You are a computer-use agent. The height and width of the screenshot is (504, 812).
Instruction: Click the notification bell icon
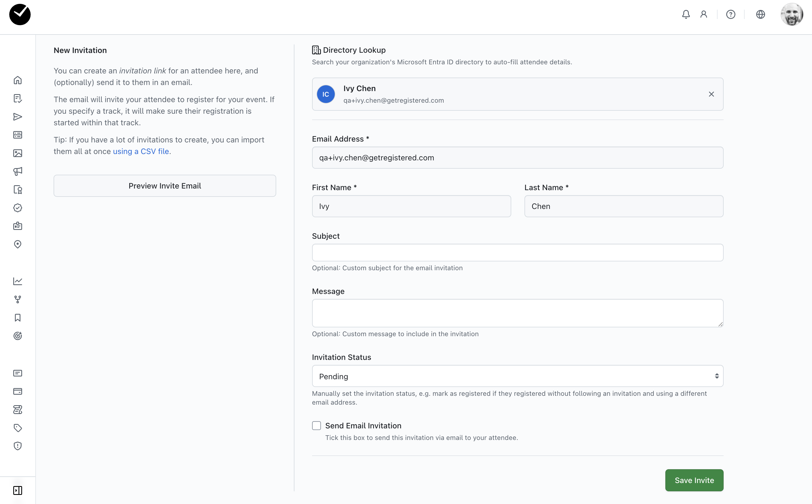(x=686, y=14)
